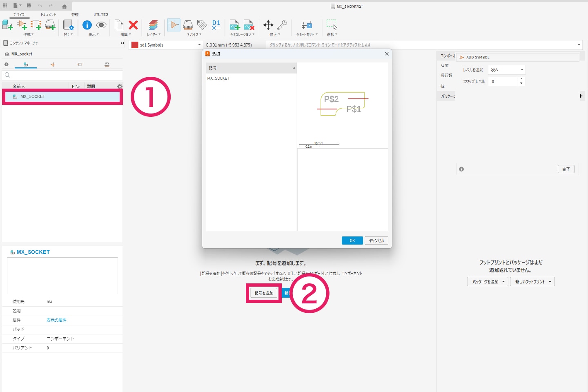Toggle the eye visibility icon in toolbar
The image size is (588, 392).
pos(101,25)
